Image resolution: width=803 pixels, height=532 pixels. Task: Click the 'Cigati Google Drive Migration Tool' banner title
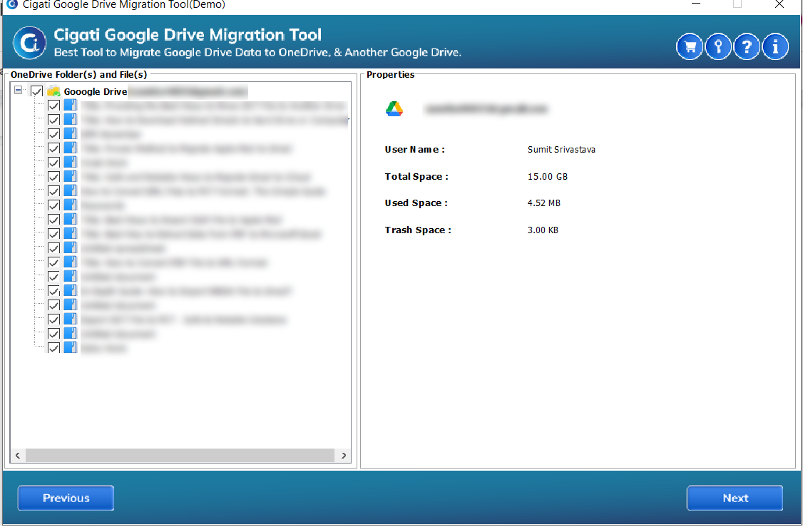188,35
